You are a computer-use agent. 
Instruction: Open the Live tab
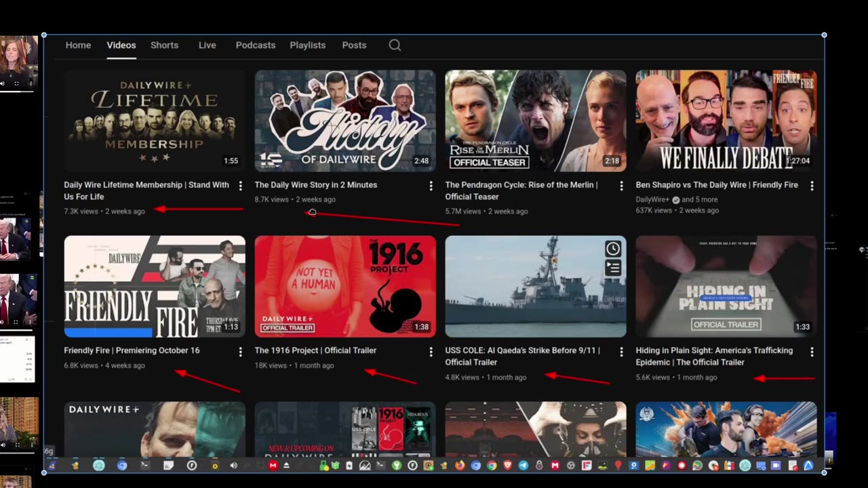pos(208,45)
